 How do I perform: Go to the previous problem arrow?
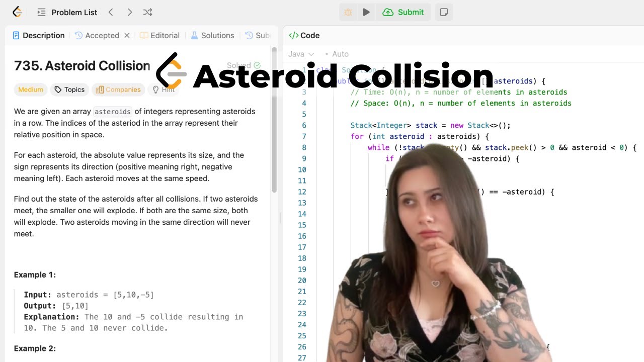111,12
